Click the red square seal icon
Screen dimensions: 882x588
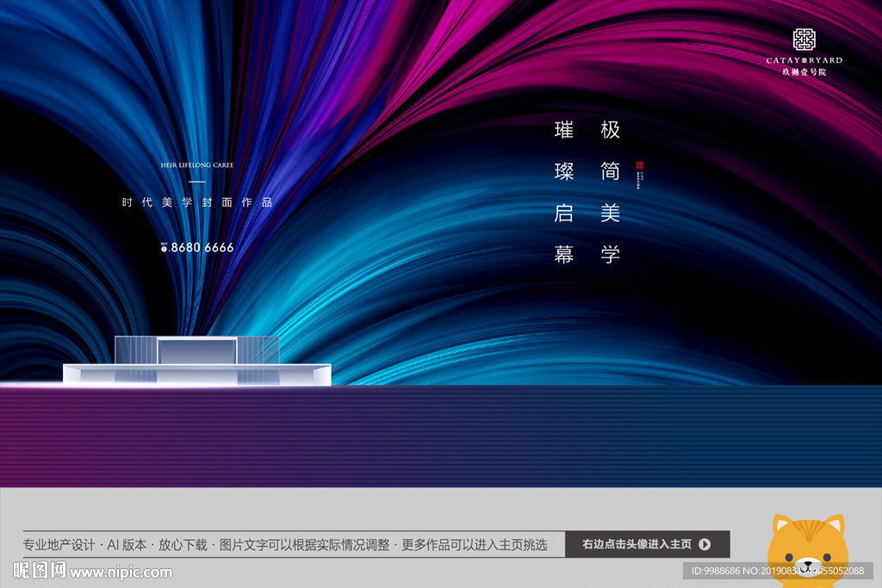640,164
